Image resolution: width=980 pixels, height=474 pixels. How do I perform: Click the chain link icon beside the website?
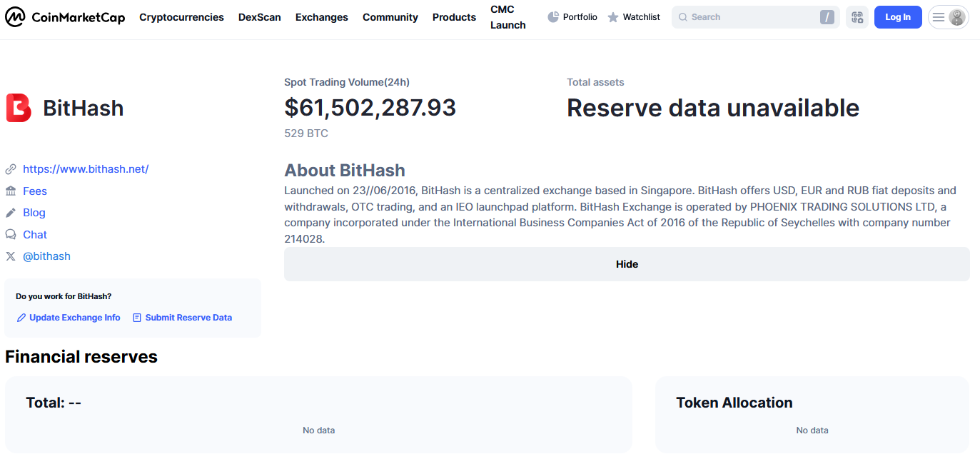click(11, 169)
